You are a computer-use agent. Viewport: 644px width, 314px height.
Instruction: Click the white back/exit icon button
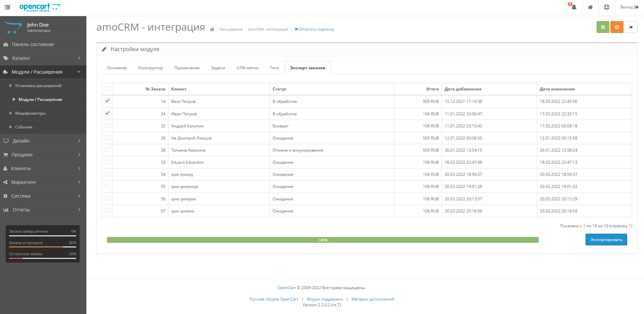coord(631,27)
